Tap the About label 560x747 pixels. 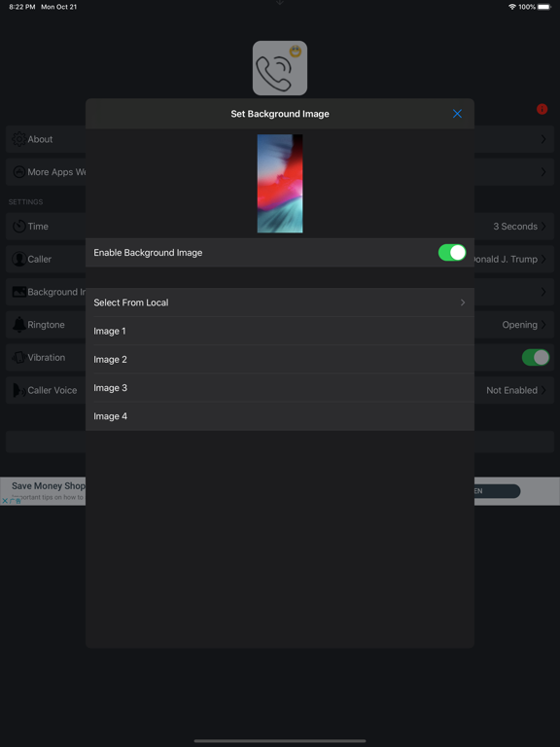40,139
